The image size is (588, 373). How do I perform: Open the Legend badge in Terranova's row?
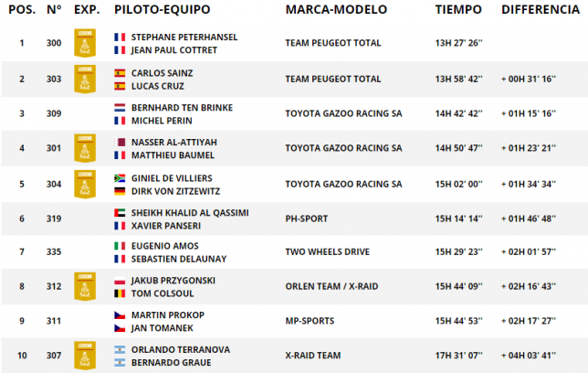[85, 356]
